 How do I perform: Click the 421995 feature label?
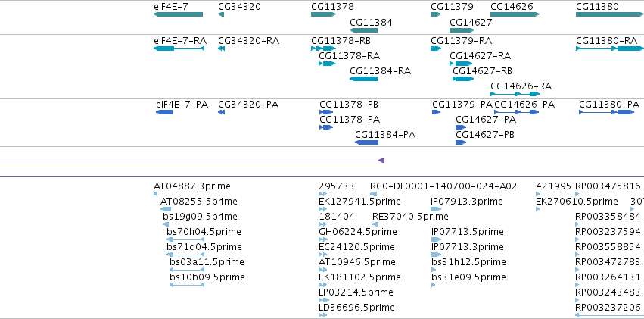click(554, 186)
